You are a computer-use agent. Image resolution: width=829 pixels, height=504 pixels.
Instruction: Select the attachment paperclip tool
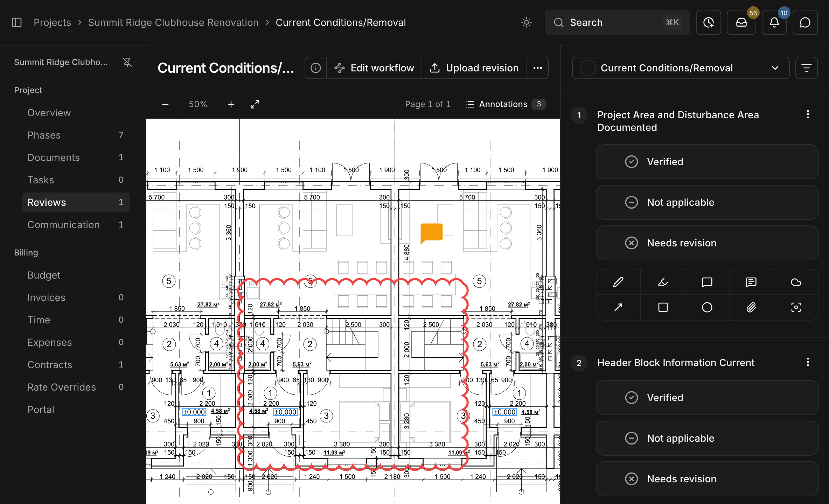click(751, 307)
